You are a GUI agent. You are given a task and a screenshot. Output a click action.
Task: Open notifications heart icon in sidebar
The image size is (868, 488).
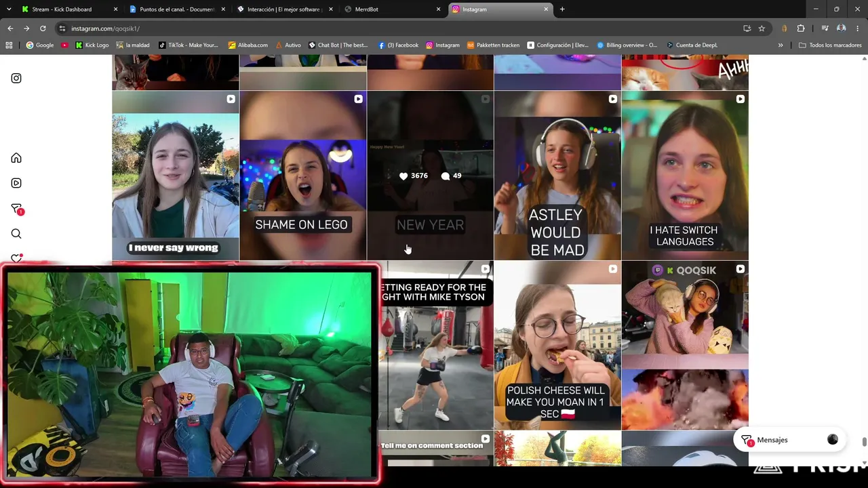click(x=16, y=259)
